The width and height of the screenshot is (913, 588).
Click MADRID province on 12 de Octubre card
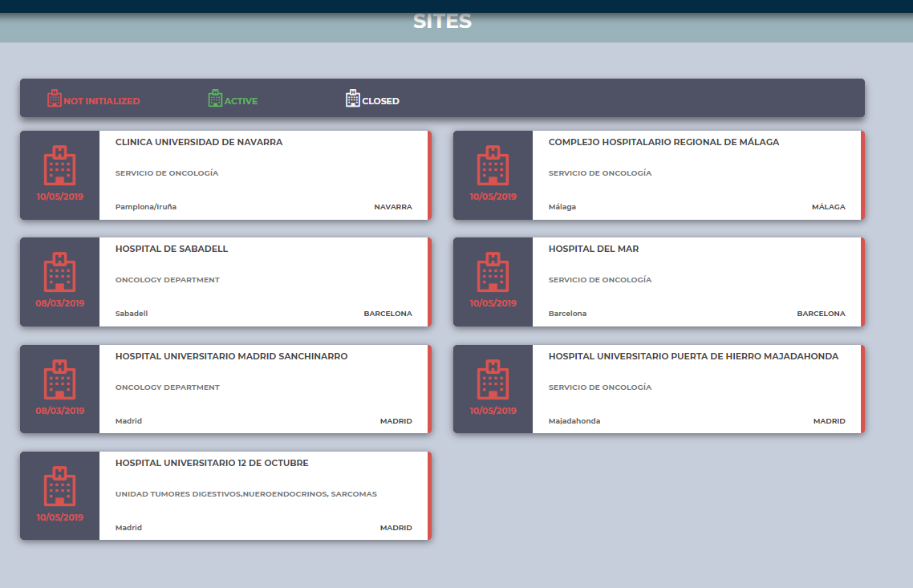[x=396, y=528]
